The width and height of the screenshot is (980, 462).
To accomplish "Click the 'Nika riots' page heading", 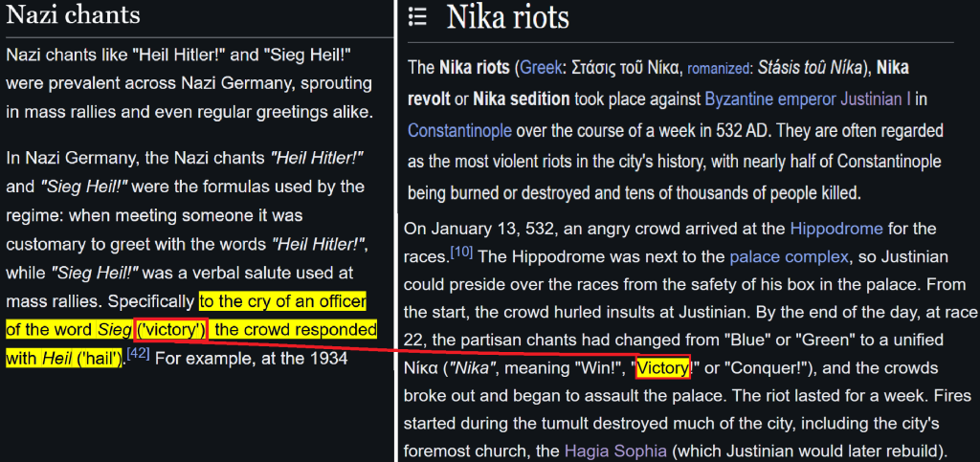I will pyautogui.click(x=507, y=16).
